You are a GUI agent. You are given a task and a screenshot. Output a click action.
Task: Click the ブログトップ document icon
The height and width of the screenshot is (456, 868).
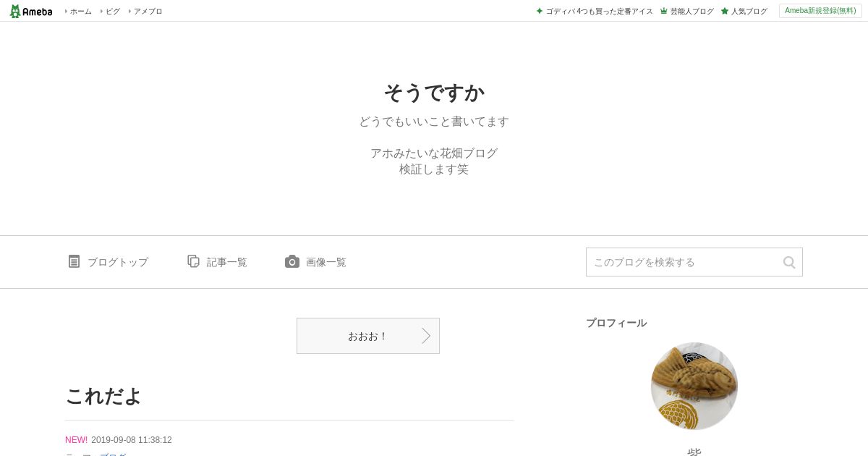coord(74,261)
